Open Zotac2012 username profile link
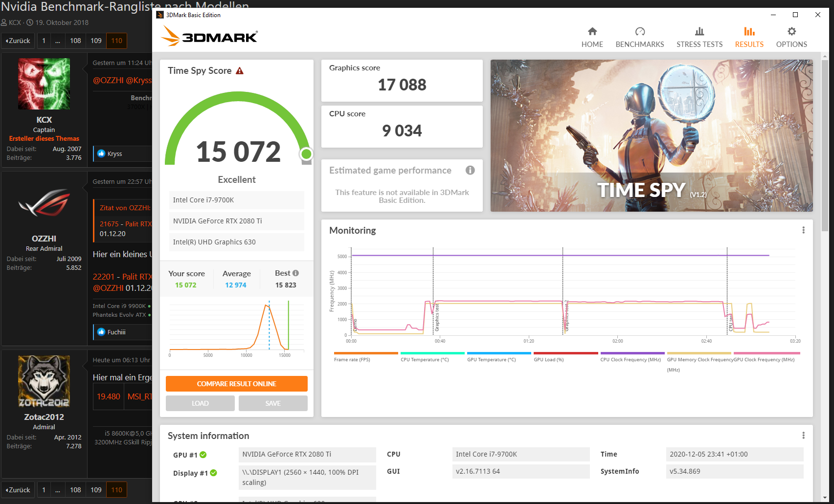 [44, 417]
